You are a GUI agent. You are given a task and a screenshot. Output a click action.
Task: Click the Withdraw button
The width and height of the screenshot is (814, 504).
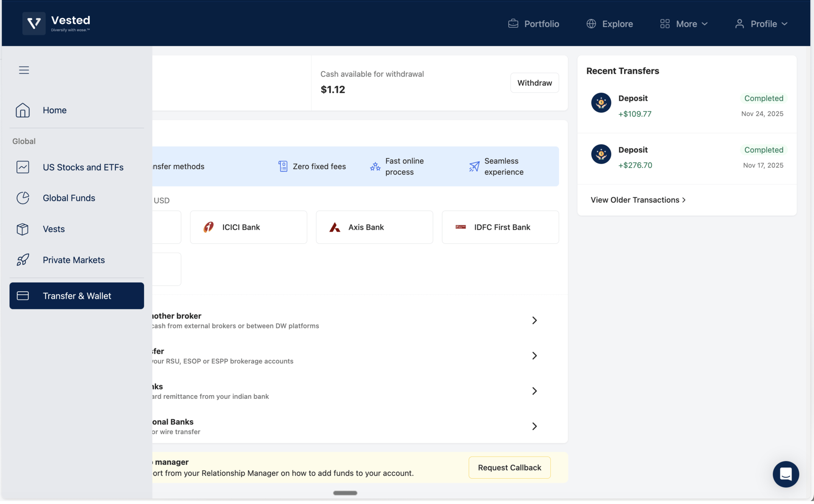point(534,83)
